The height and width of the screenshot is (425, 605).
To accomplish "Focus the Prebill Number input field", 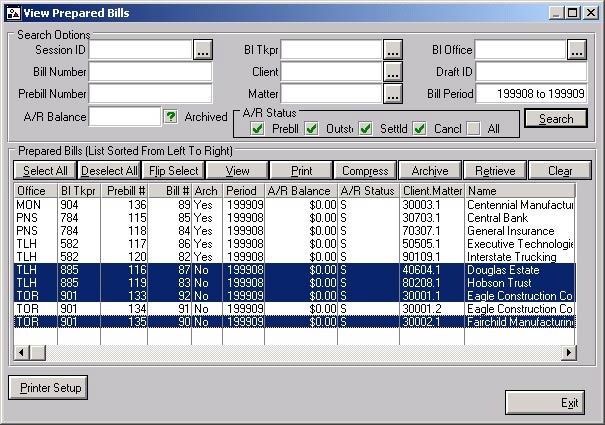I will pos(150,94).
